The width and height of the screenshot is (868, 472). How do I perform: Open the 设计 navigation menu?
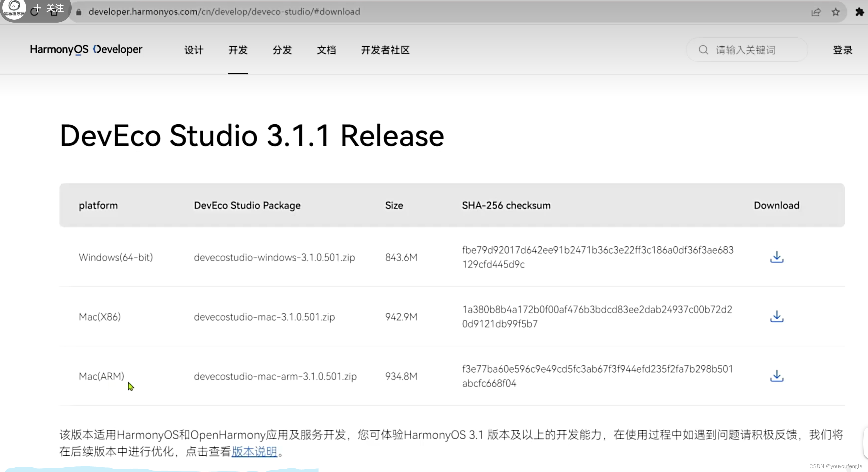point(194,50)
